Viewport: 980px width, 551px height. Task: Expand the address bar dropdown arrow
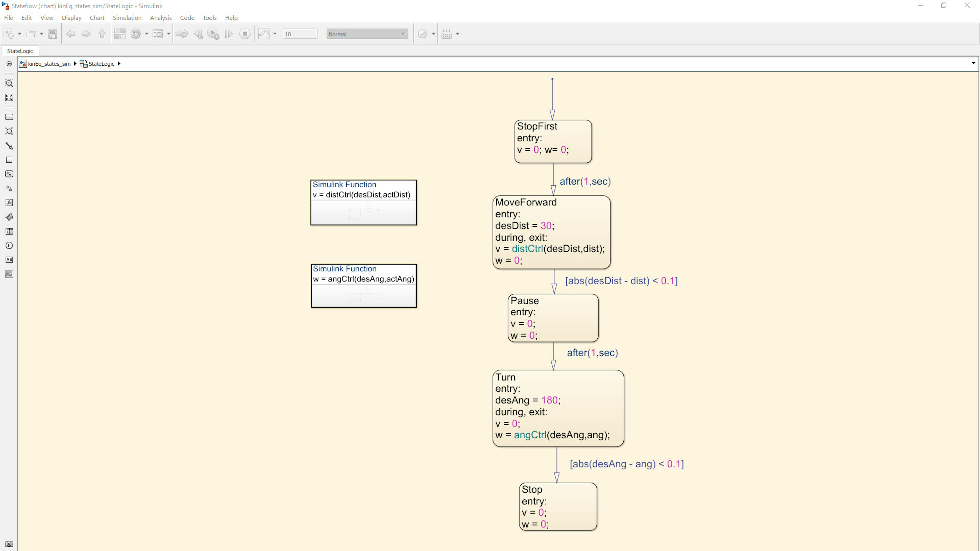coord(973,63)
